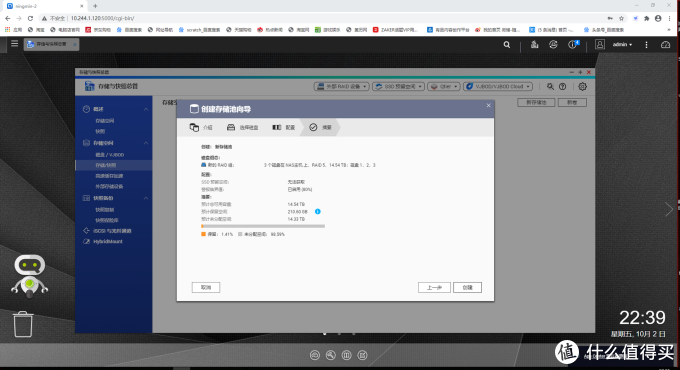Image resolution: width=680 pixels, height=370 pixels.
Task: Open the QTS main hamburger menu
Action: pos(14,44)
